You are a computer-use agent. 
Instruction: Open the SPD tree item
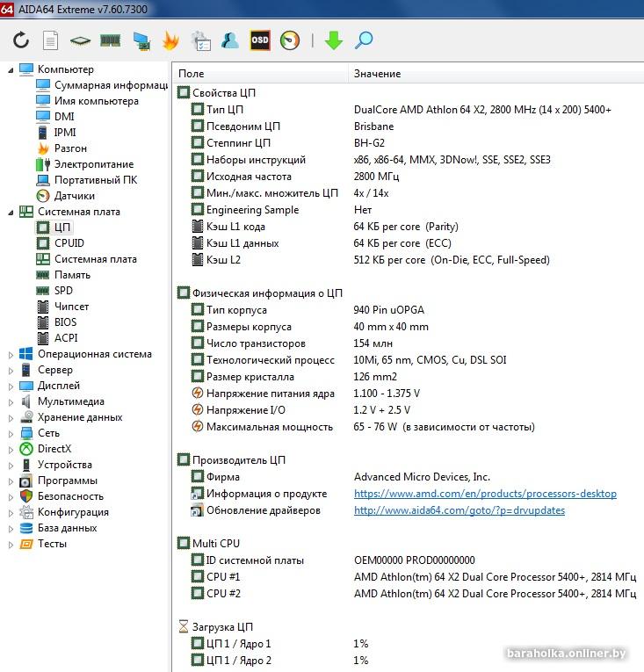click(x=63, y=291)
